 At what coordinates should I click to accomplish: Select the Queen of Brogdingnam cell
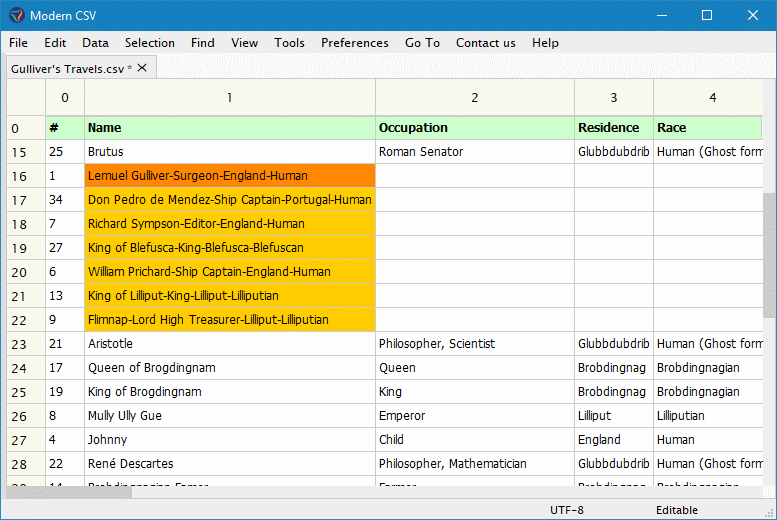[230, 368]
